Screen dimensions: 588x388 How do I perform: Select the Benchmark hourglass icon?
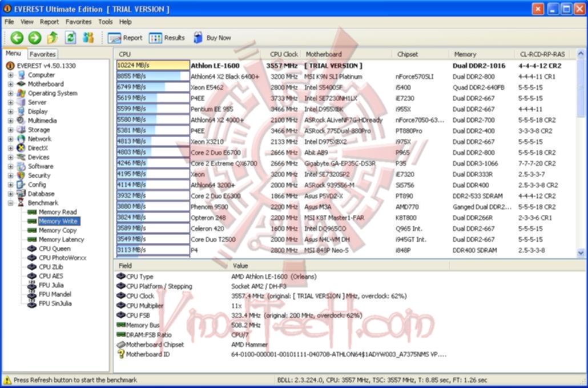tap(21, 203)
